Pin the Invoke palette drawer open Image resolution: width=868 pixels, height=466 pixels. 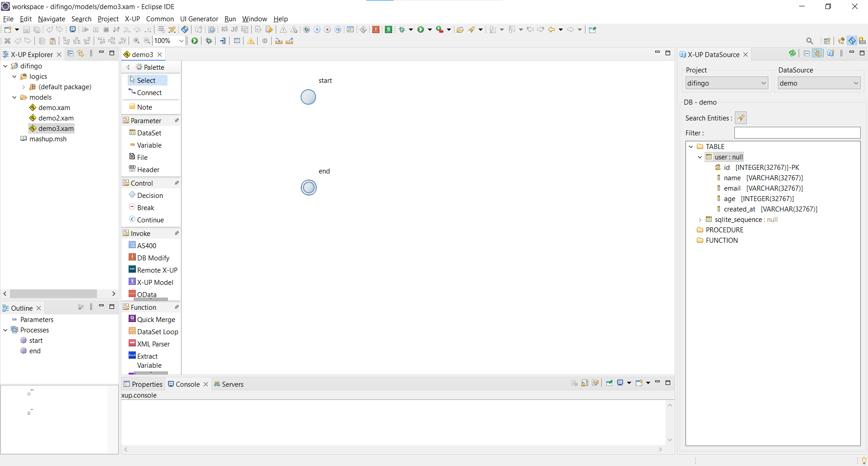[x=177, y=233]
